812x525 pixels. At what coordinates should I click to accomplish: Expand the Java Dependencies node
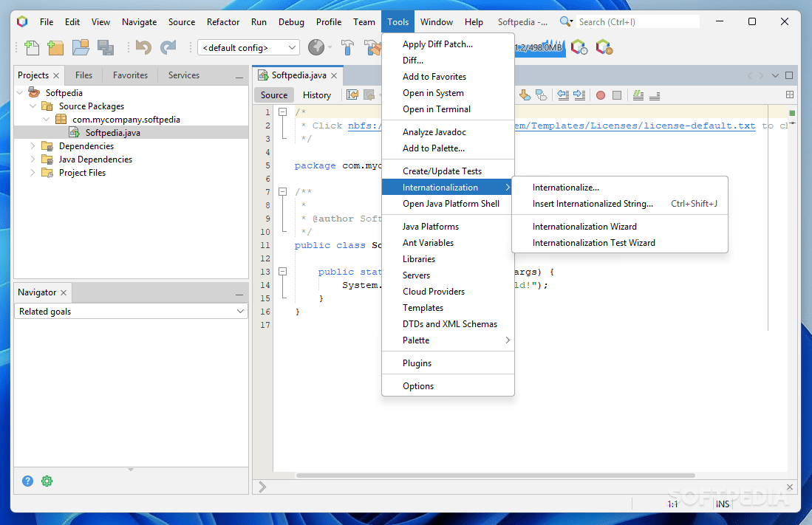click(x=33, y=159)
